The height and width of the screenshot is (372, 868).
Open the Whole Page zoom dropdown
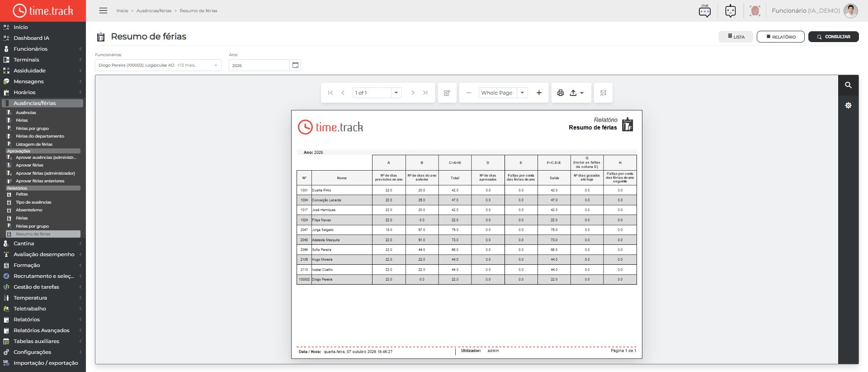pyautogui.click(x=522, y=93)
